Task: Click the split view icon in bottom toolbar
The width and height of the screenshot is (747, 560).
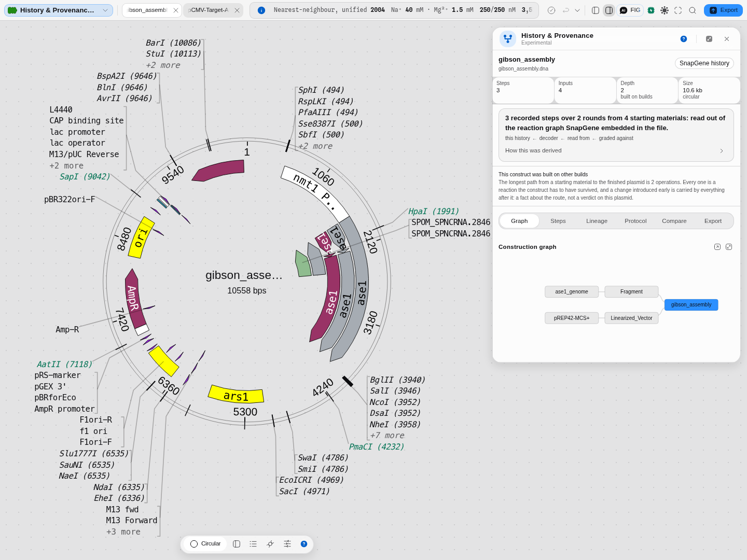Action: pyautogui.click(x=237, y=544)
